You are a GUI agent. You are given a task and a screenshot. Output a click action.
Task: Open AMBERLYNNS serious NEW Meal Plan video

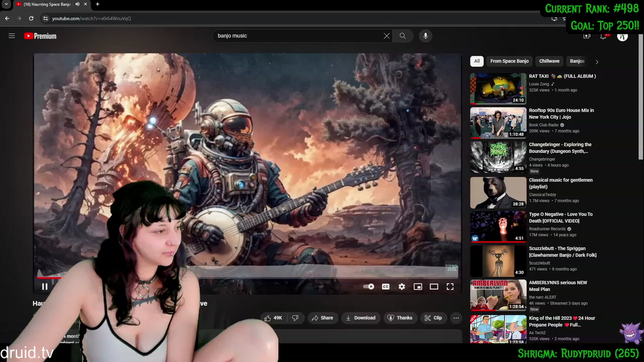(558, 286)
